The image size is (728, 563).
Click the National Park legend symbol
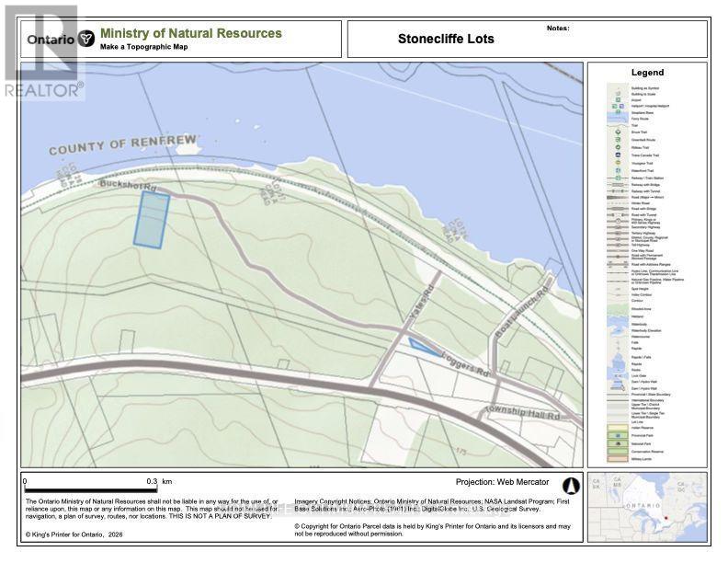coord(618,443)
